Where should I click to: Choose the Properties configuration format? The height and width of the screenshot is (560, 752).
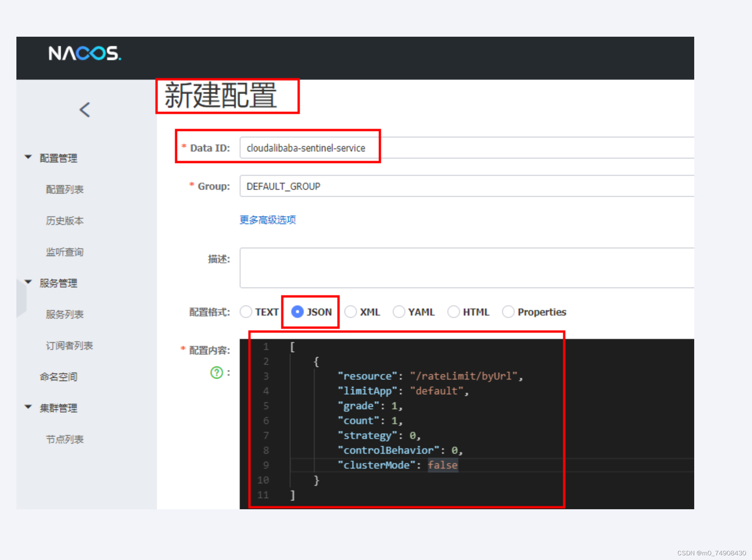(508, 312)
